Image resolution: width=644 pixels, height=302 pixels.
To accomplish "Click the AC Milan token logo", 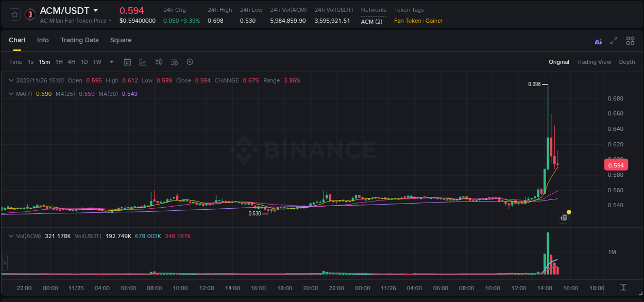I will [x=29, y=14].
